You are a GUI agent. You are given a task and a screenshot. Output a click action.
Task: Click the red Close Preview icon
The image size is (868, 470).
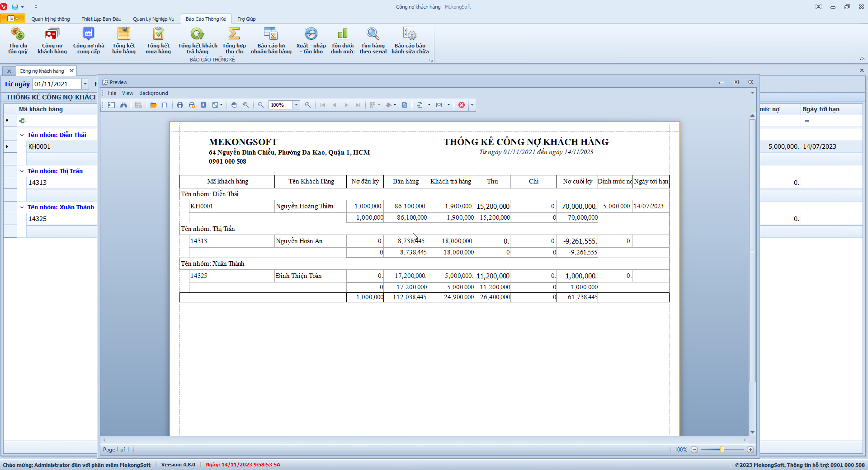462,105
